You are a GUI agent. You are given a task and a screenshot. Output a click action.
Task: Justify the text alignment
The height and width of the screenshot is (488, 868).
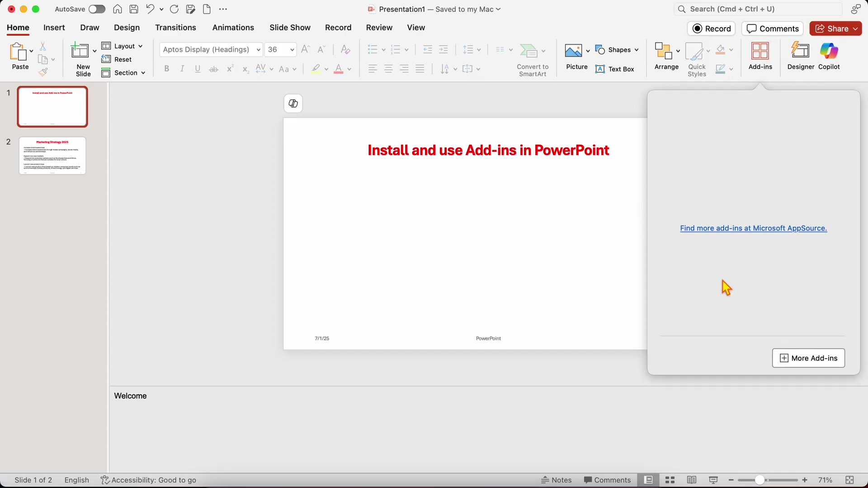tap(420, 69)
